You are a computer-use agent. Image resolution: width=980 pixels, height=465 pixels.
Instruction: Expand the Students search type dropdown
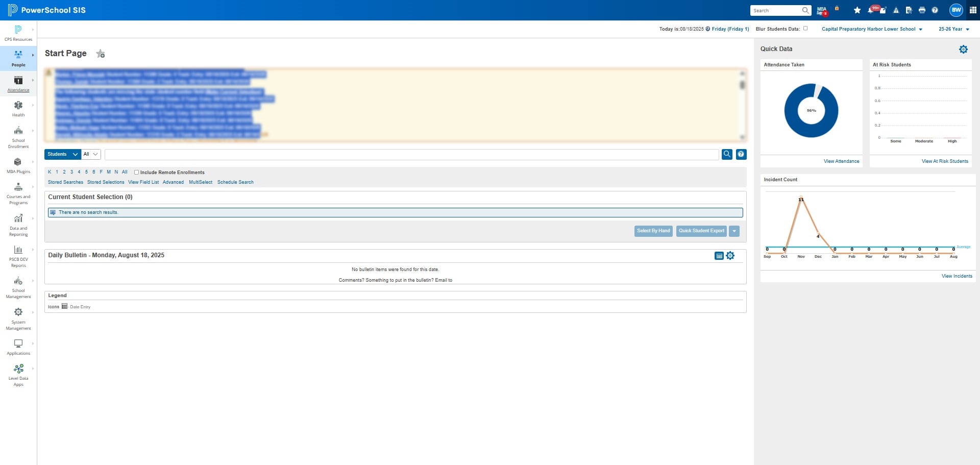[x=62, y=154]
